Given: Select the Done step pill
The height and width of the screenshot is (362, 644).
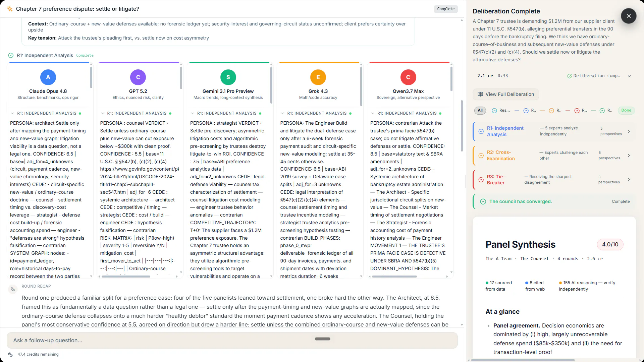Looking at the screenshot, I should tap(626, 110).
